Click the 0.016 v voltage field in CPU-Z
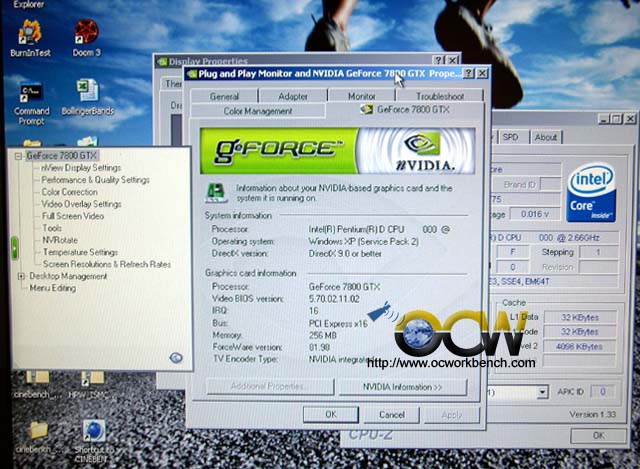640x469 pixels. pos(534,214)
